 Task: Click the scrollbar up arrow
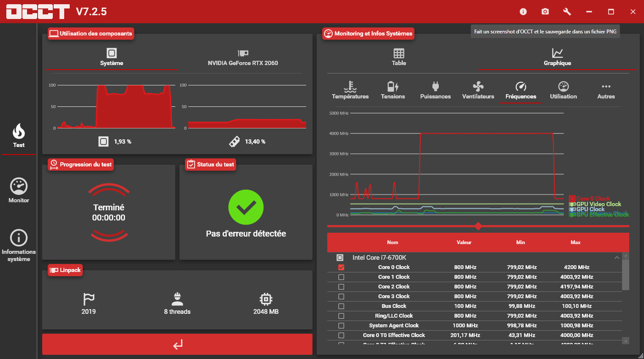[x=626, y=256]
